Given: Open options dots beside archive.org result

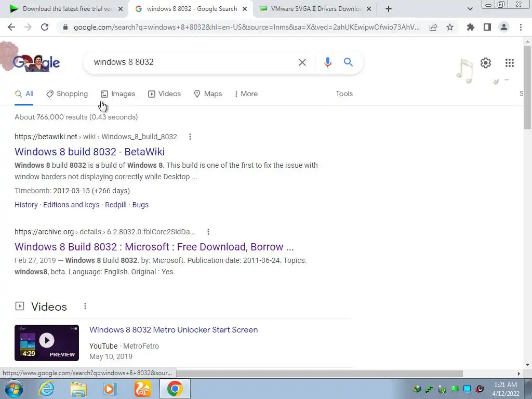Looking at the screenshot, I should (x=208, y=232).
